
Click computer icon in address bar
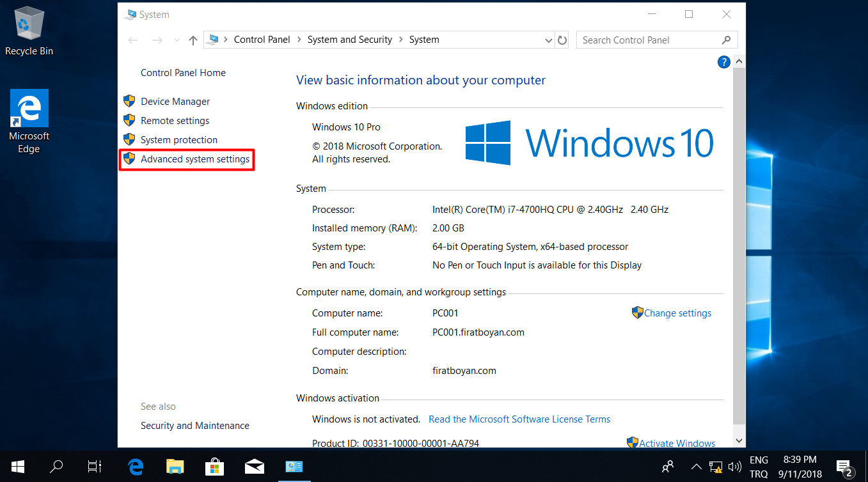pos(214,40)
